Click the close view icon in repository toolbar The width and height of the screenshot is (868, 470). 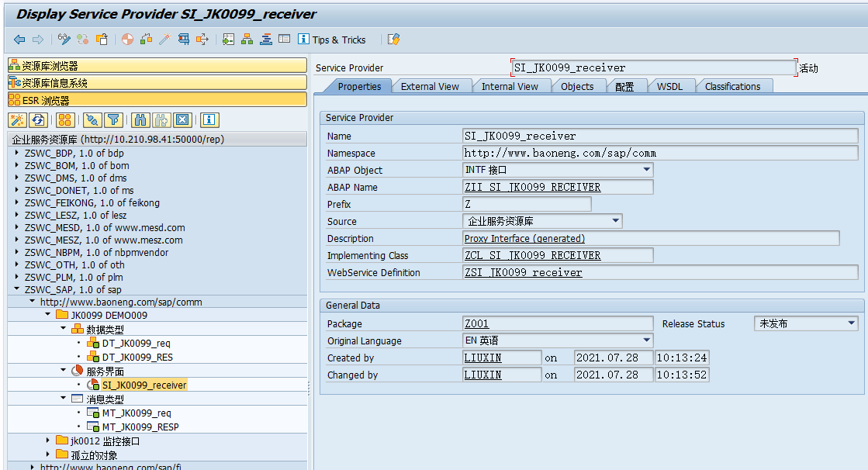point(181,120)
